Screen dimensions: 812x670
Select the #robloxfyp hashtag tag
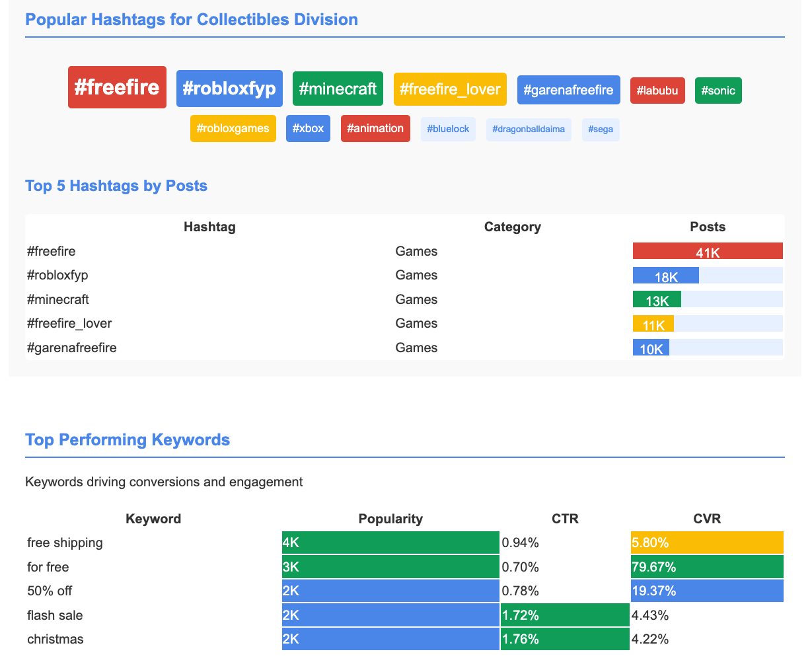(229, 89)
